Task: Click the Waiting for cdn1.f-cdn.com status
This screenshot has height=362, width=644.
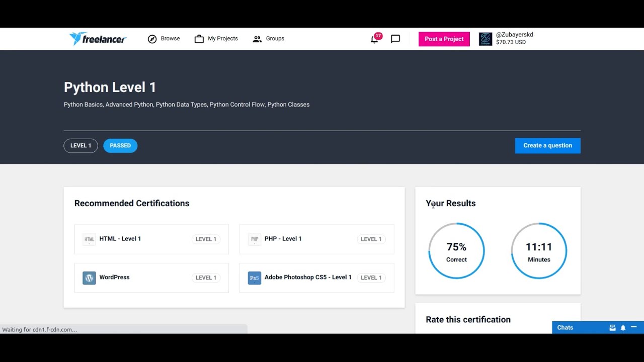Action: [x=40, y=330]
